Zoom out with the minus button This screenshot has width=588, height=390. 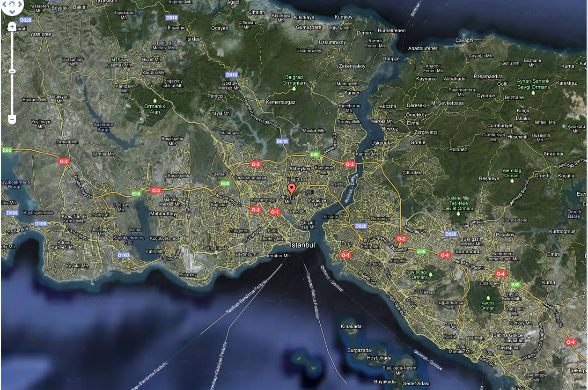coord(12,120)
